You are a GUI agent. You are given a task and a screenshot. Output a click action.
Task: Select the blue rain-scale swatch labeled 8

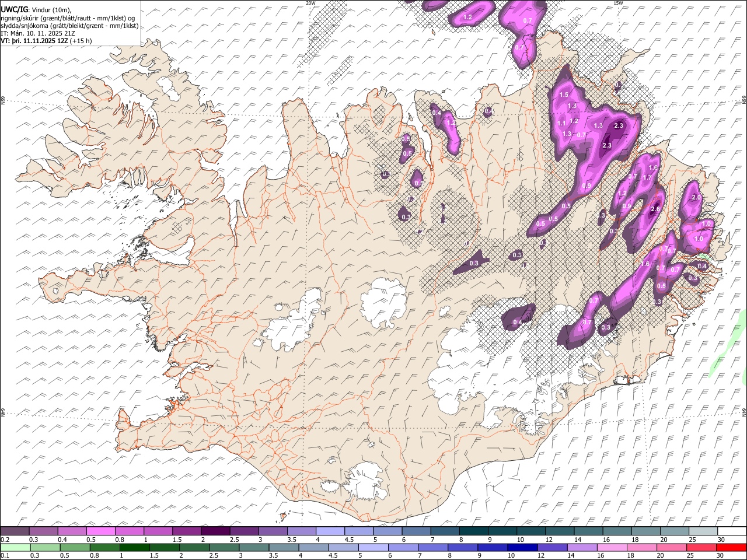(463, 547)
